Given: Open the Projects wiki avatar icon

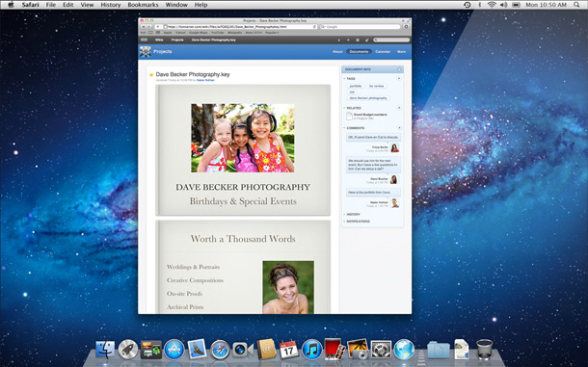Looking at the screenshot, I should coord(146,52).
